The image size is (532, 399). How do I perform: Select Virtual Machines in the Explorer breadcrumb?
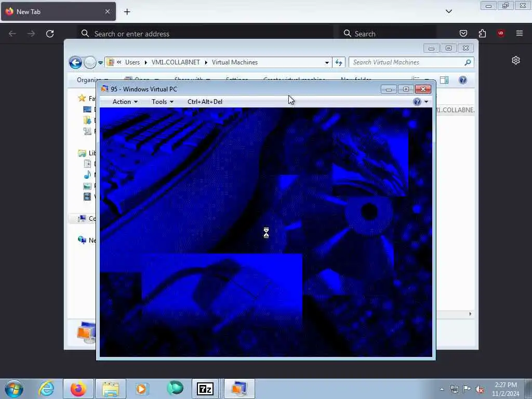235,62
